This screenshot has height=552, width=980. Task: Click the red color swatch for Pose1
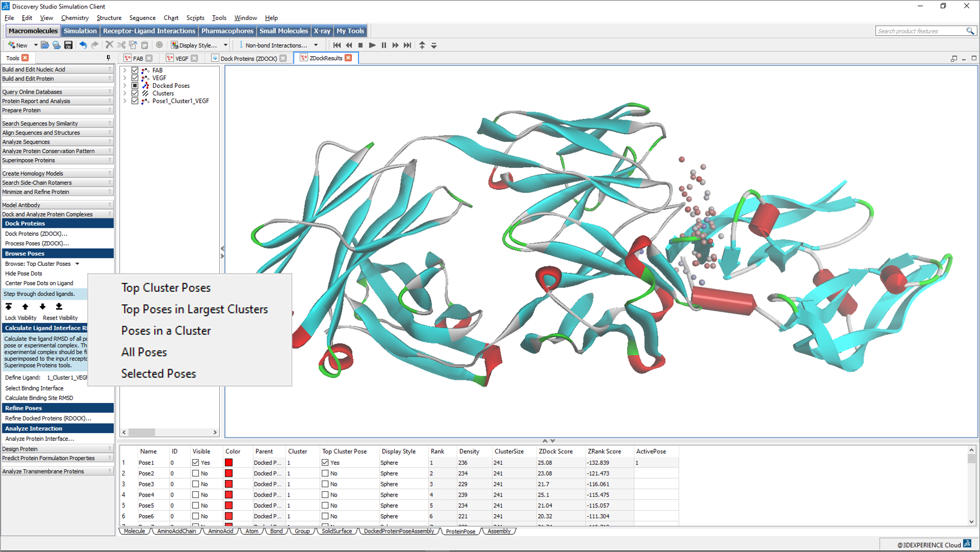point(229,462)
